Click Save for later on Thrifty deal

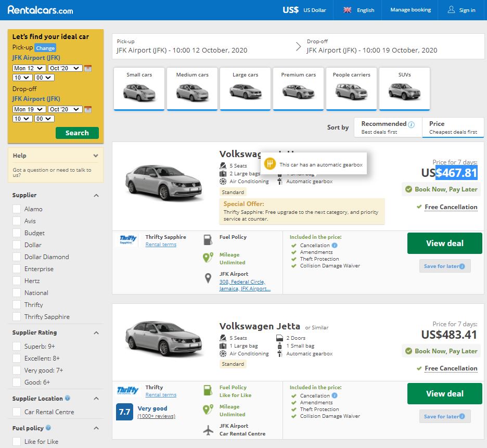point(445,416)
